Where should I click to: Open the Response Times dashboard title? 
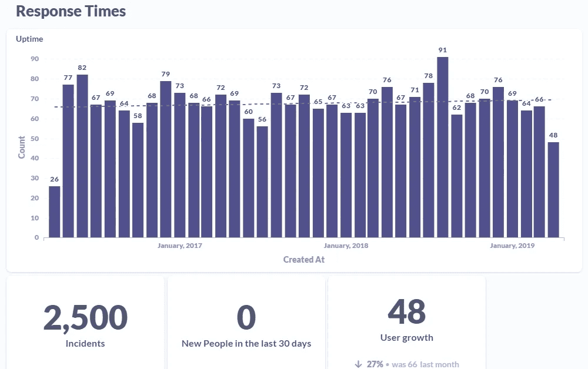[x=71, y=11]
